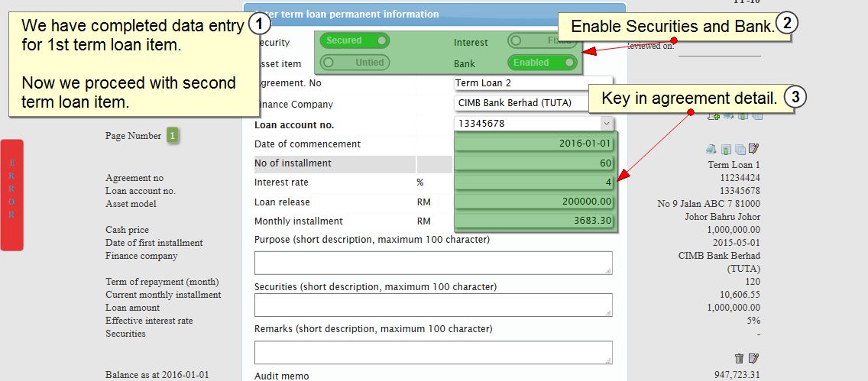Click the Agreement No field with Term Loan 2

coord(533,82)
